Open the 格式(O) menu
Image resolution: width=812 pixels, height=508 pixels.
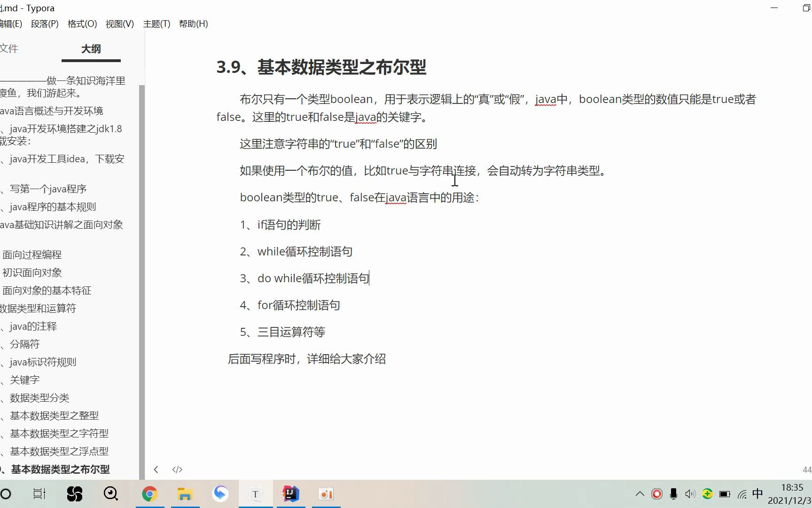point(82,24)
